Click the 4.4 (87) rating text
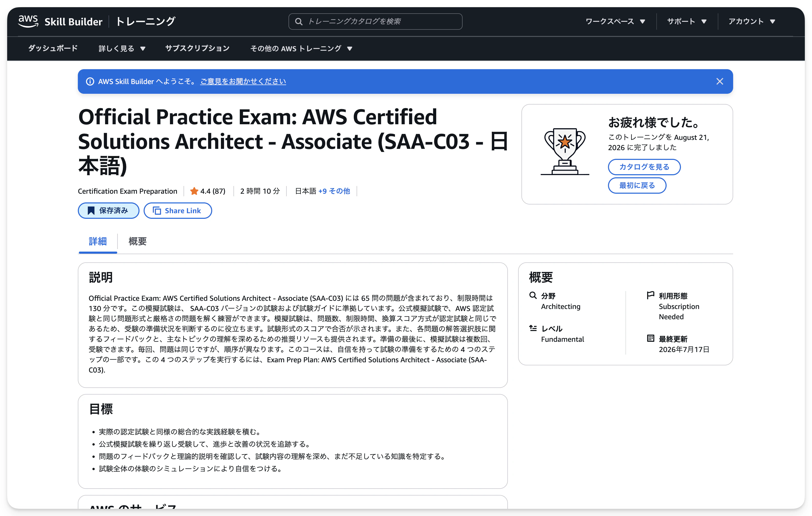812x516 pixels. coord(213,191)
